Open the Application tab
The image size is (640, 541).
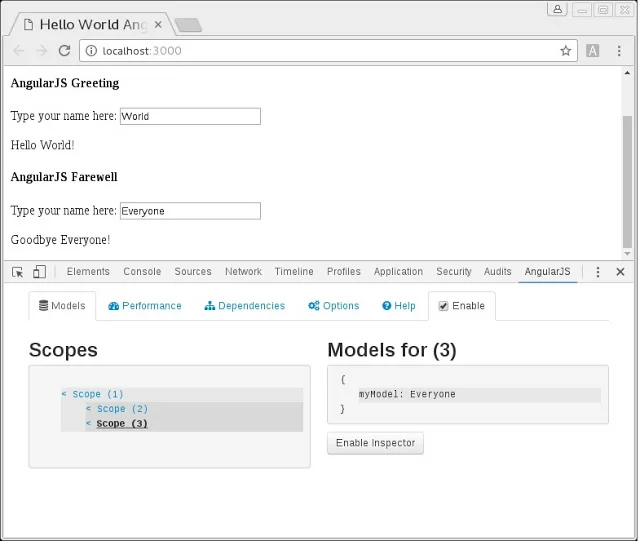[398, 272]
